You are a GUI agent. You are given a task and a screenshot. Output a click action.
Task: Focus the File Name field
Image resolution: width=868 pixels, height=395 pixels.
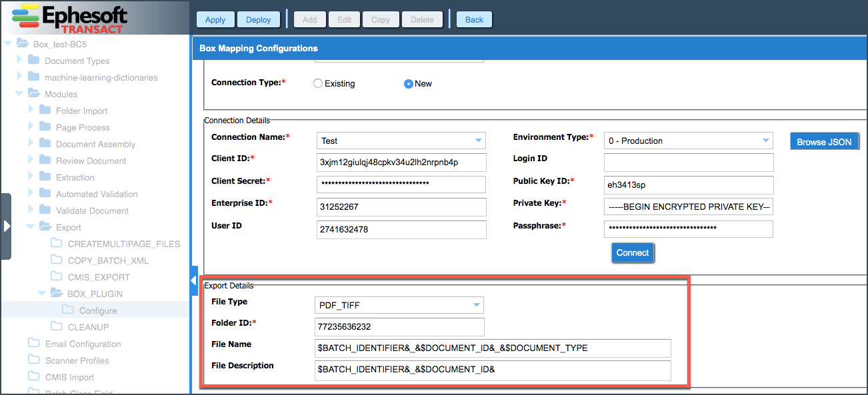[493, 348]
